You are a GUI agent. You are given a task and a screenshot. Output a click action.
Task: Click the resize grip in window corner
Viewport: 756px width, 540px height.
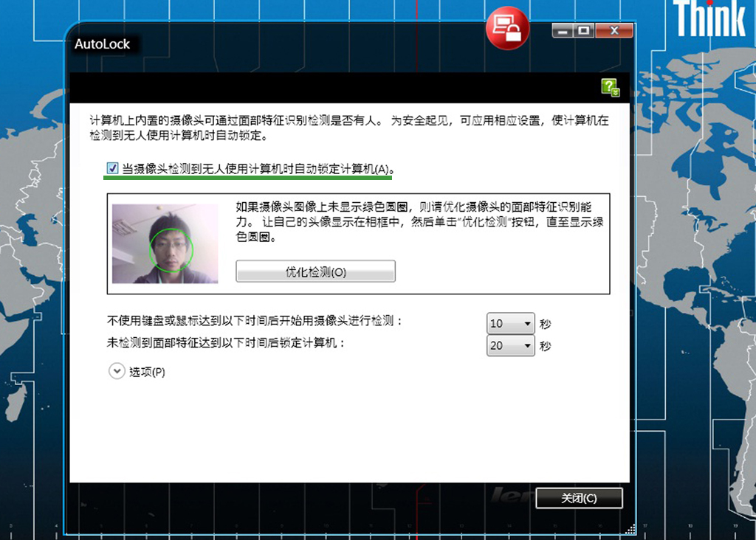(630, 529)
